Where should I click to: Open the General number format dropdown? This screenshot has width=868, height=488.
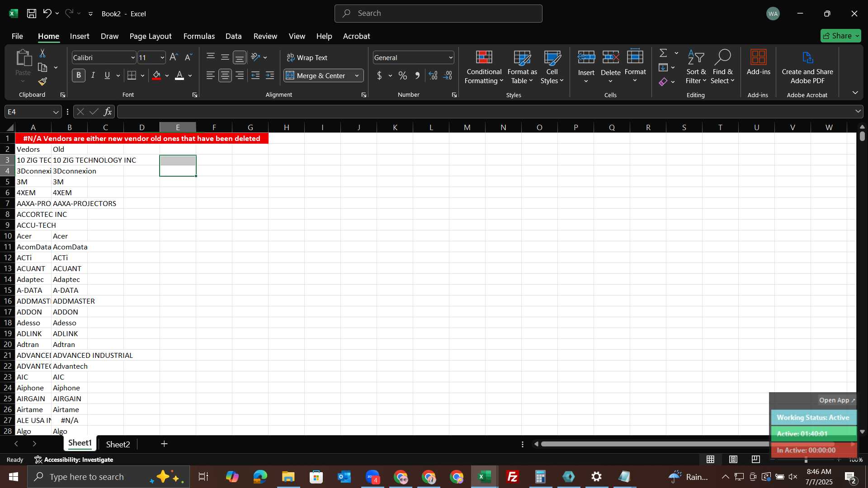[450, 57]
